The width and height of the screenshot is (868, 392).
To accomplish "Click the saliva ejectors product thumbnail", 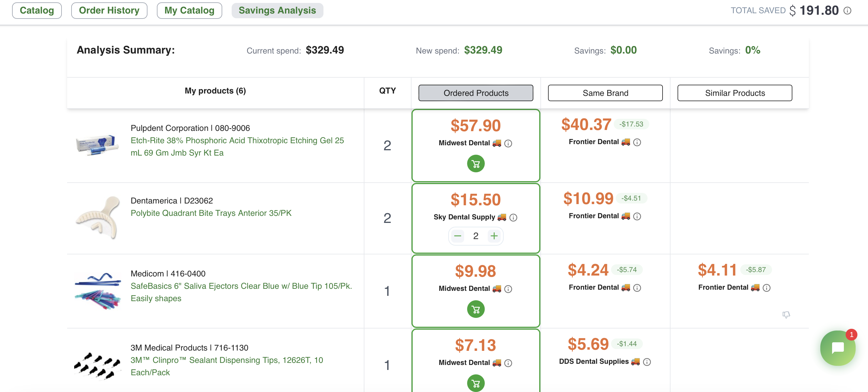I will click(x=98, y=291).
